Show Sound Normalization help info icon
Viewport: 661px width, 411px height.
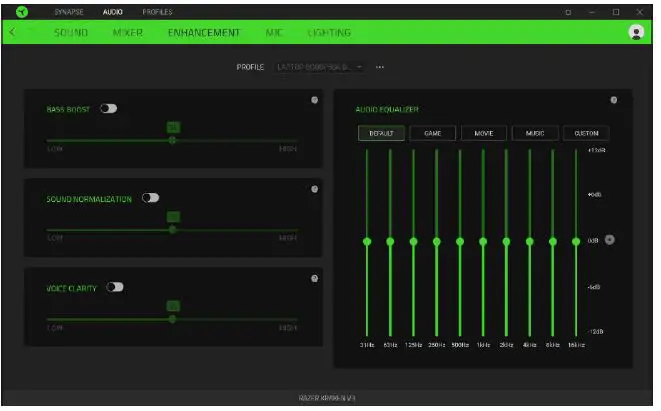[x=314, y=189]
